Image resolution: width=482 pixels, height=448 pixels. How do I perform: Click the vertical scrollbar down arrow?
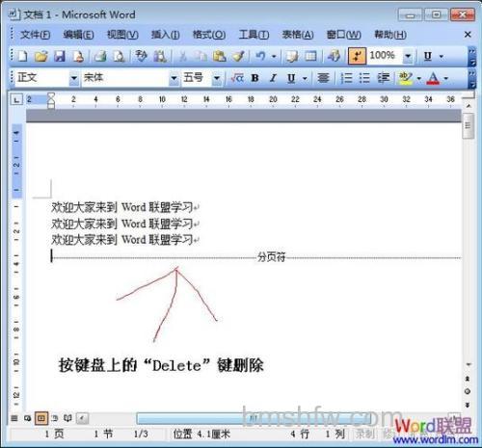(x=469, y=364)
